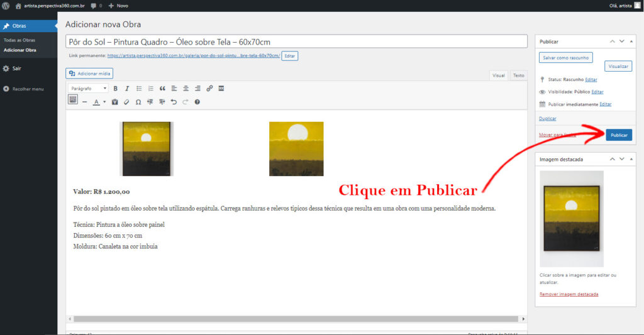The image size is (644, 335).
Task: Switch to the Texto editor tab
Action: (518, 75)
